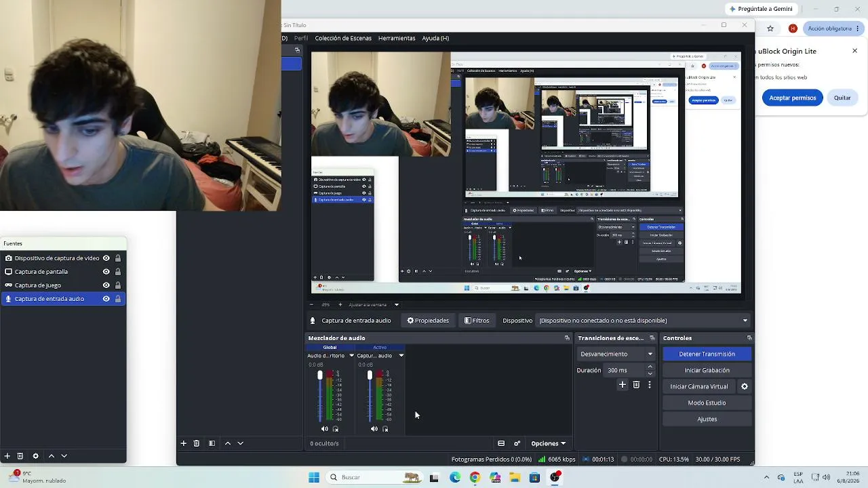Open Chrome profile avatar H
This screenshot has width=868, height=488.
[x=793, y=28]
